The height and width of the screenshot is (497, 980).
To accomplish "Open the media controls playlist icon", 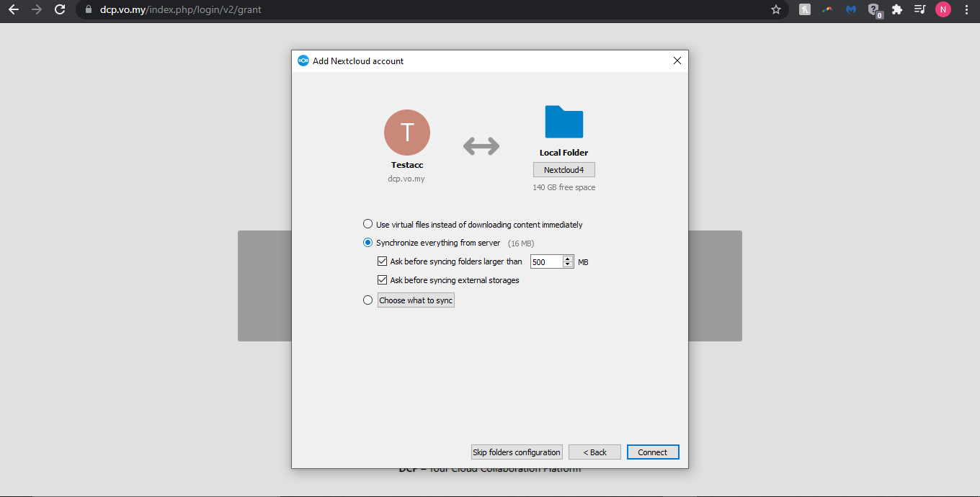I will tap(919, 10).
